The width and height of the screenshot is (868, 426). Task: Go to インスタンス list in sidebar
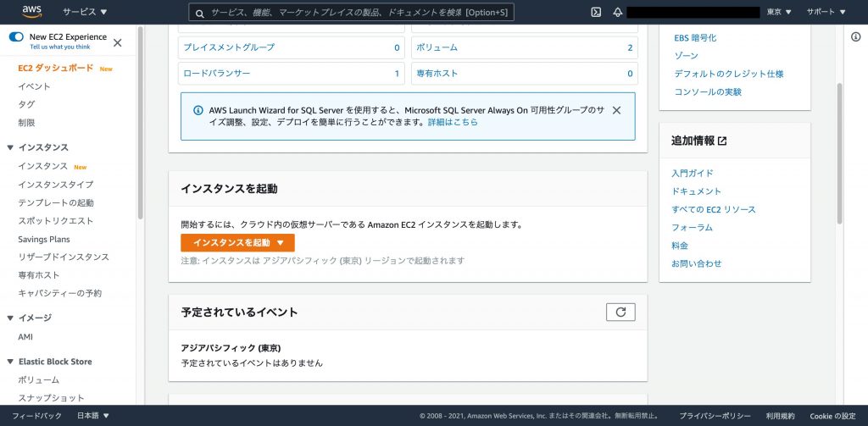click(42, 167)
